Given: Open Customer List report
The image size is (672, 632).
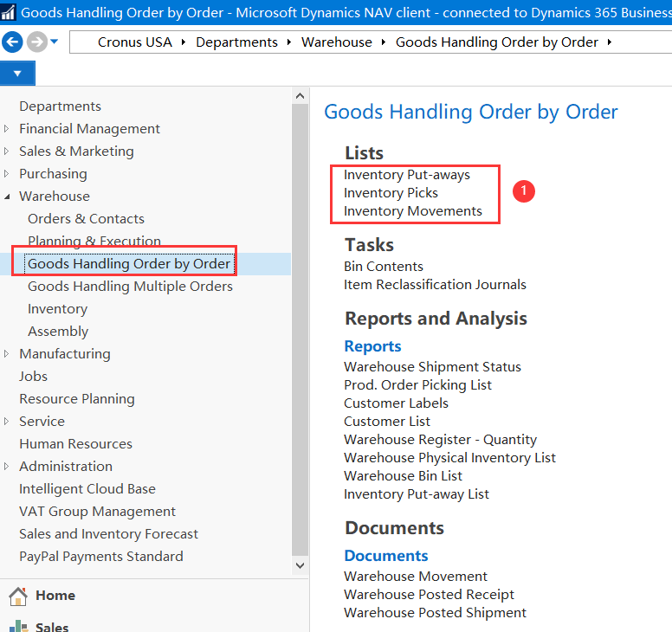Looking at the screenshot, I should point(387,422).
